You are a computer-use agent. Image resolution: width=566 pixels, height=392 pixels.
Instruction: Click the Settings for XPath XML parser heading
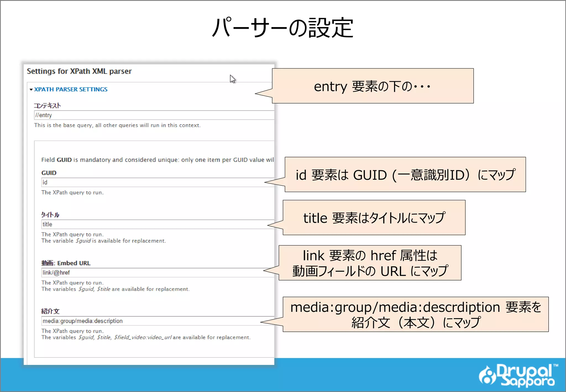(x=79, y=71)
